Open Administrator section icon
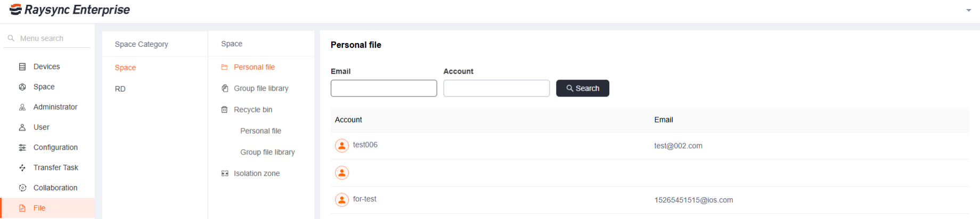Viewport: 980px width, 219px height. (x=22, y=107)
